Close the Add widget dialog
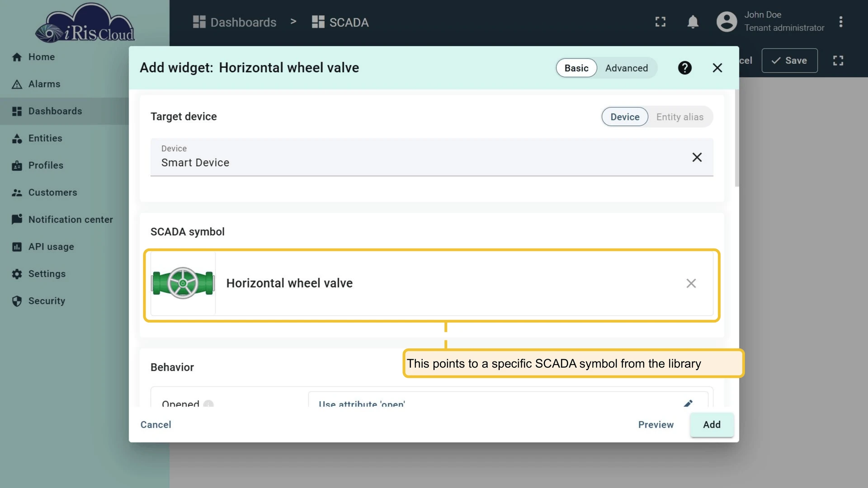 click(717, 68)
